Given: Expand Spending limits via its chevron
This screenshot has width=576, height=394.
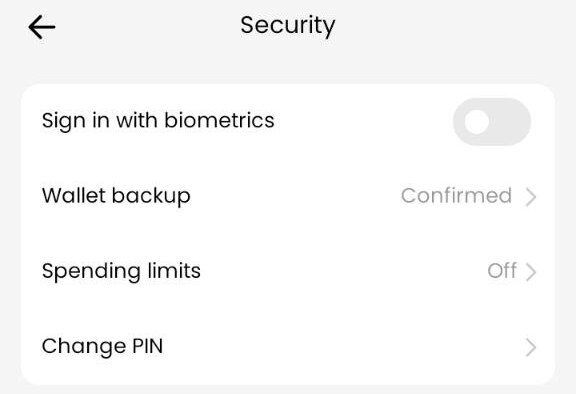Looking at the screenshot, I should point(531,272).
